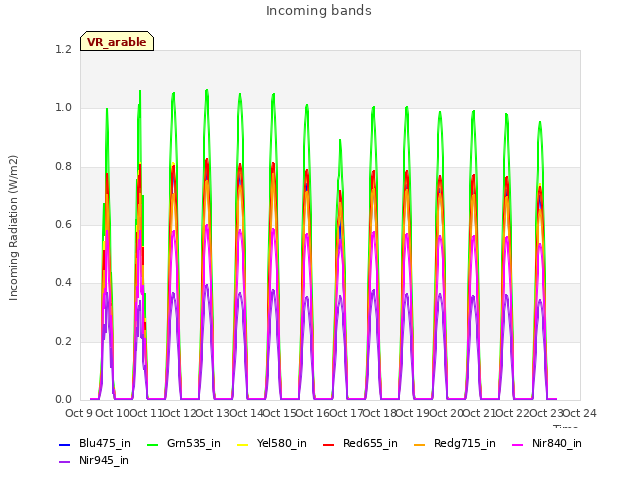Click the VR_arable site label
Viewport: 640px width, 480px height.
tap(117, 41)
